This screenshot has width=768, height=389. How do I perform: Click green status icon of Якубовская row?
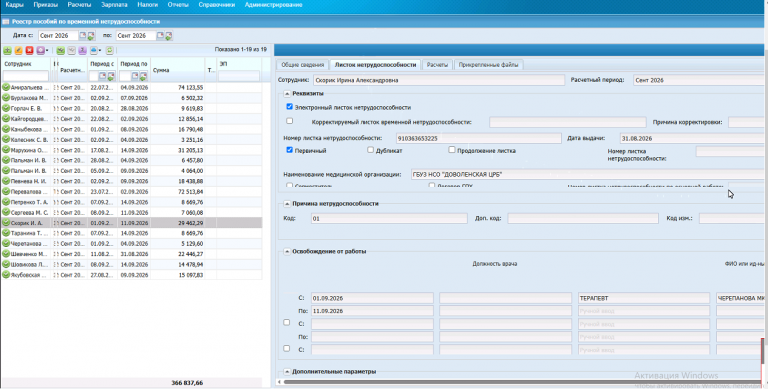6,275
